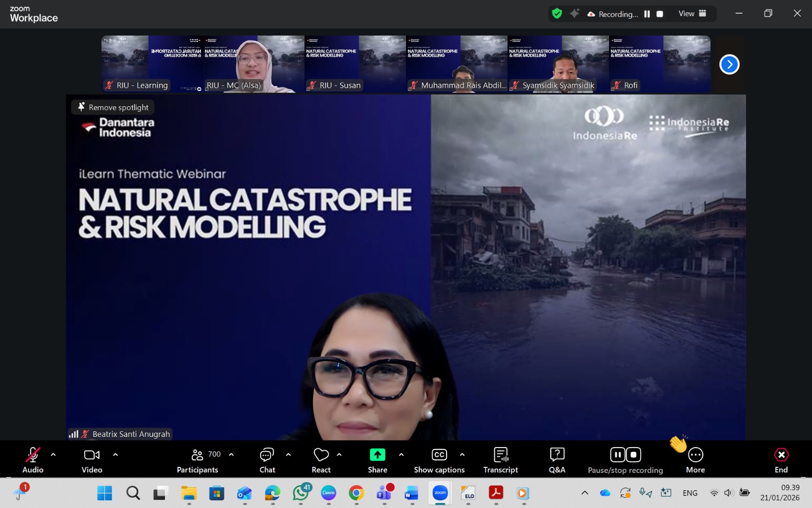
Task: Open the React emoji menu
Action: (321, 460)
